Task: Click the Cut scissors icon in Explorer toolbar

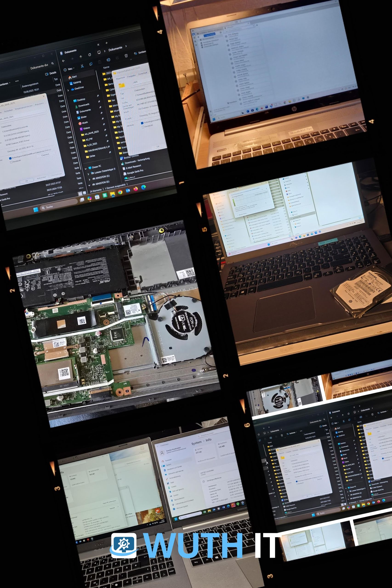Action: coord(82,66)
